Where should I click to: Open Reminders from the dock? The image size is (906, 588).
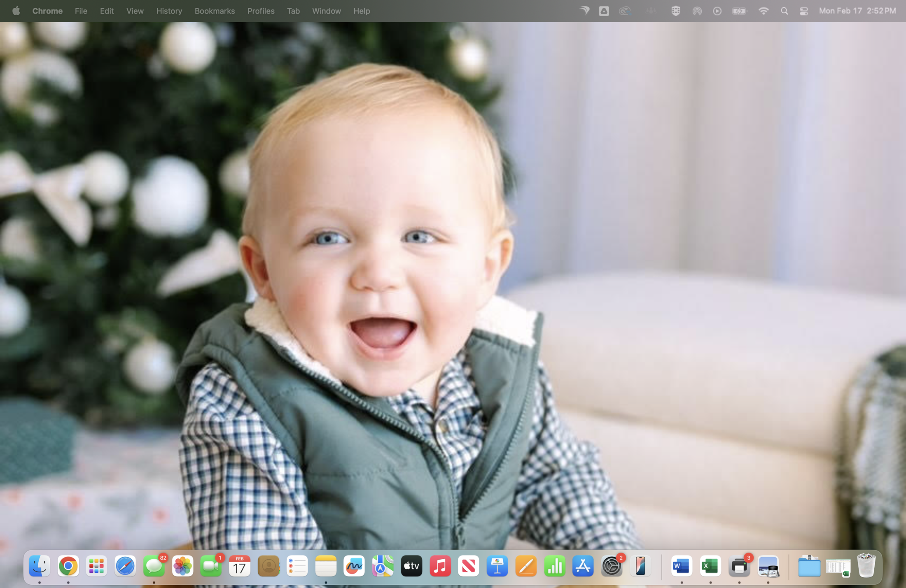[x=297, y=566]
